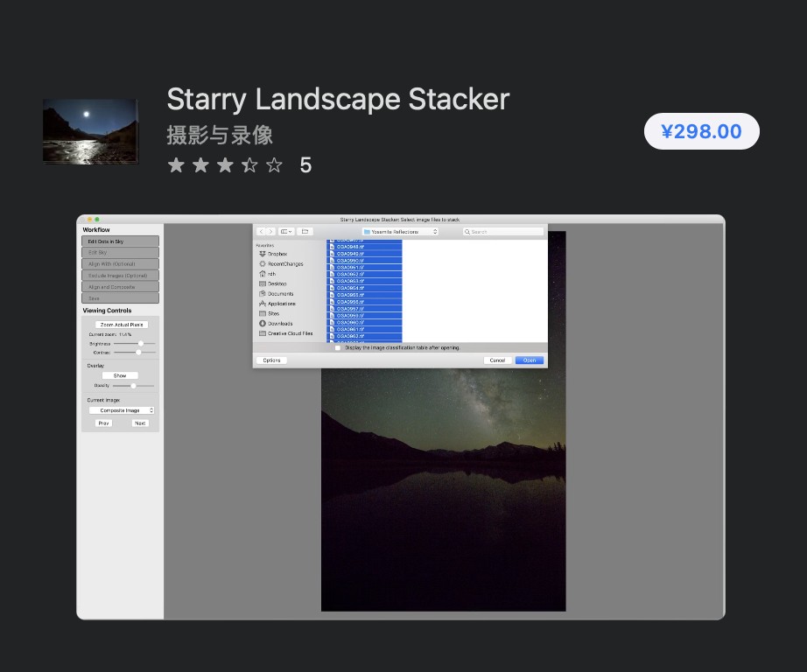Screen dimensions: 807x672
Task: Adjust the Contrast slider
Action: tap(134, 353)
